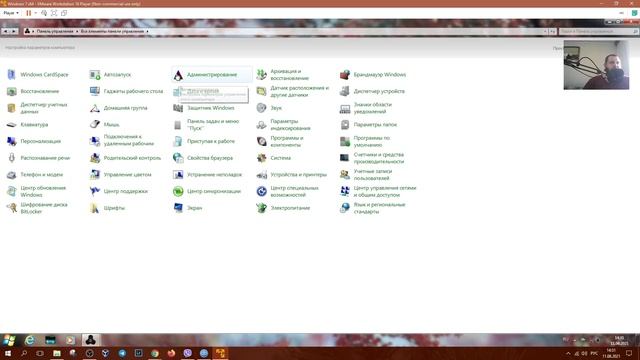This screenshot has height=360, width=640.
Task: Open the Windows 7 Start button in VM
Action: [9, 340]
